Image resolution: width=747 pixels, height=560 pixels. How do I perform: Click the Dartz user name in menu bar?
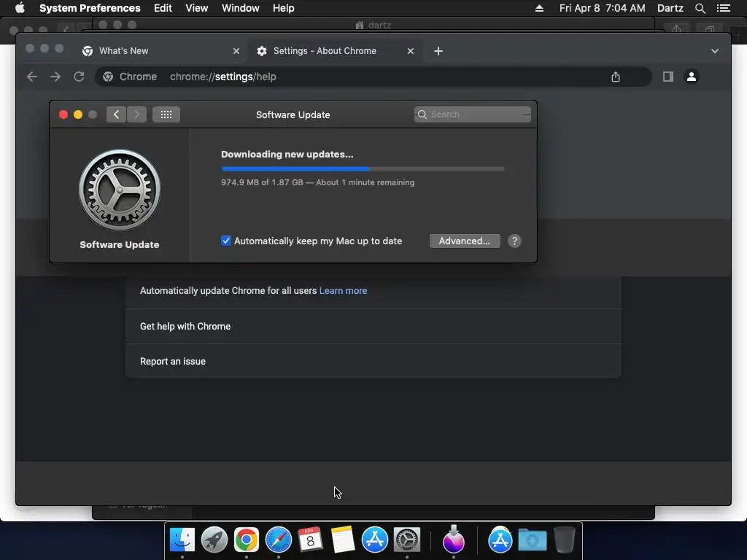670,8
